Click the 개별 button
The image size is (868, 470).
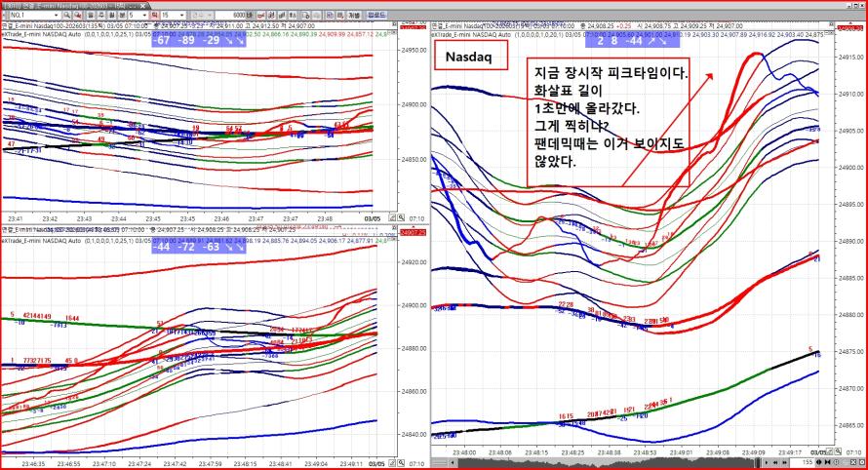(354, 15)
